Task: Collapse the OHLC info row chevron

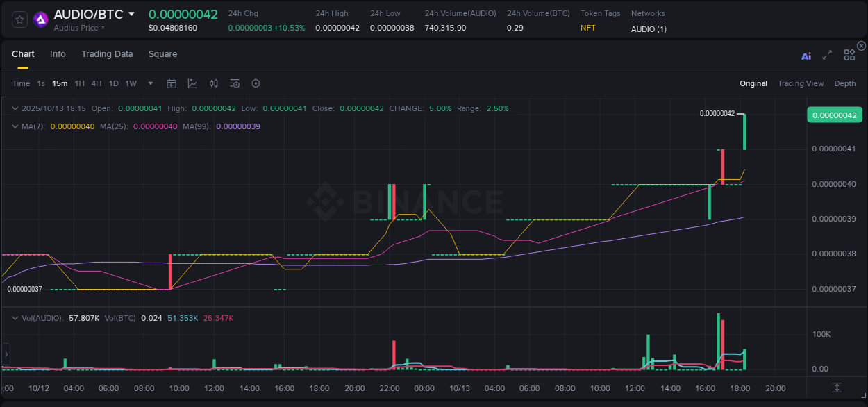Action: (15, 108)
